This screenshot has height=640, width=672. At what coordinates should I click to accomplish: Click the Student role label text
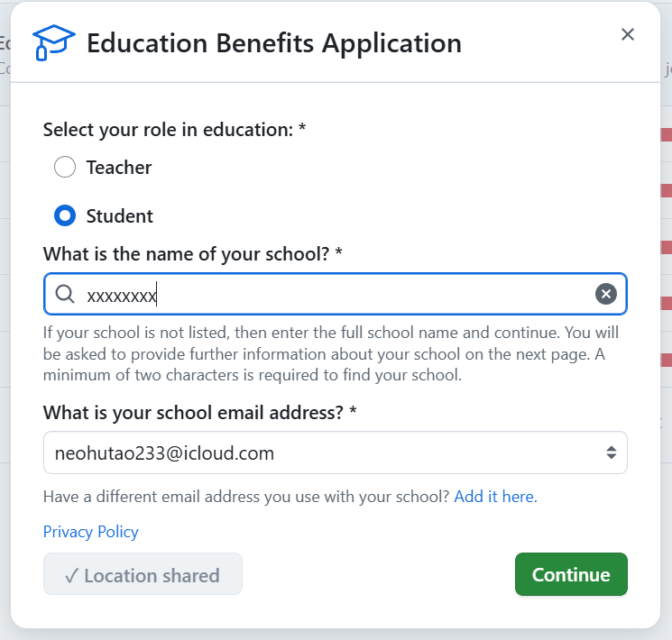[120, 215]
